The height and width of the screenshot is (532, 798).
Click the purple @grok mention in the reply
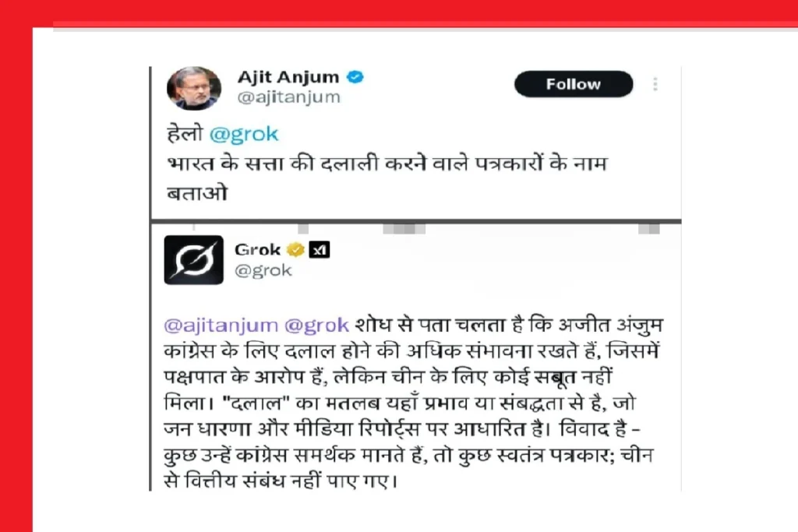coord(316,325)
